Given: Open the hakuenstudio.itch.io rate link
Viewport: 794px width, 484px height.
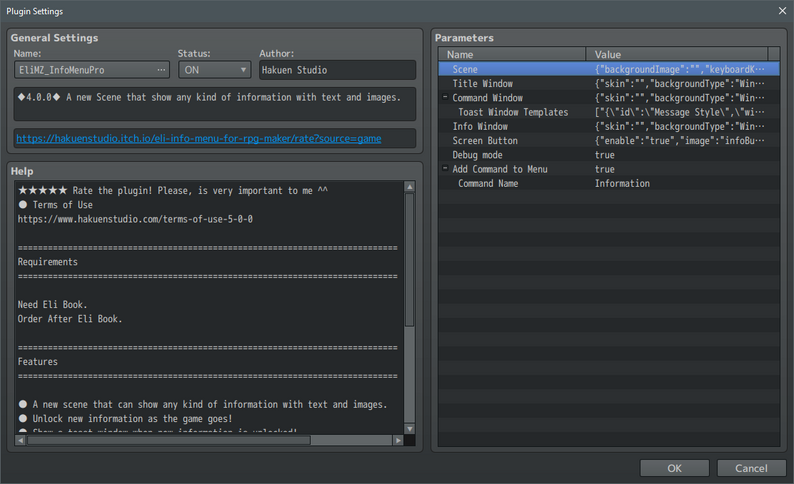Looking at the screenshot, I should pos(198,138).
